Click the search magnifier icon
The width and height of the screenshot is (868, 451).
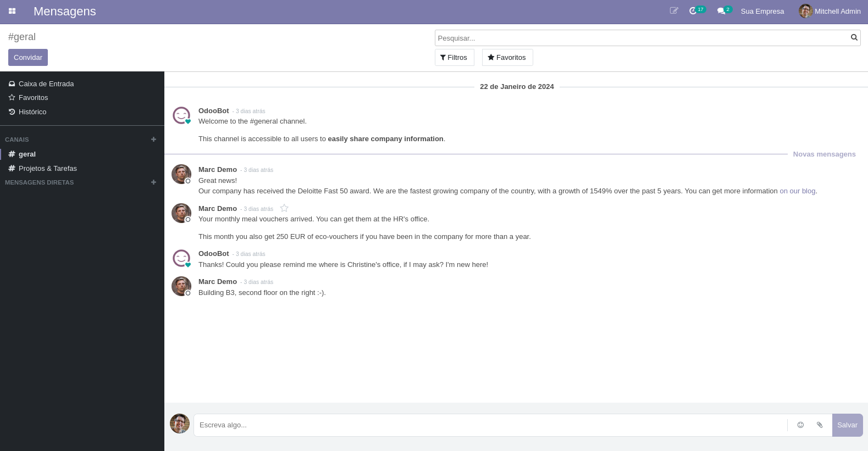854,37
